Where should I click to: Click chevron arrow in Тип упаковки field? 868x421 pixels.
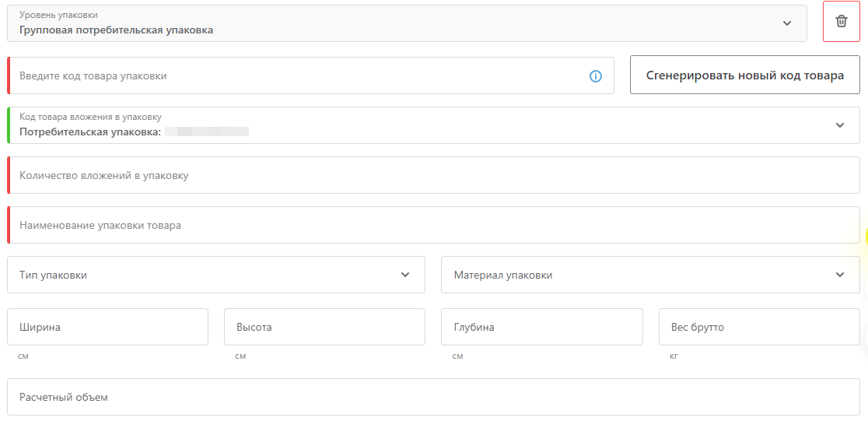coord(405,275)
